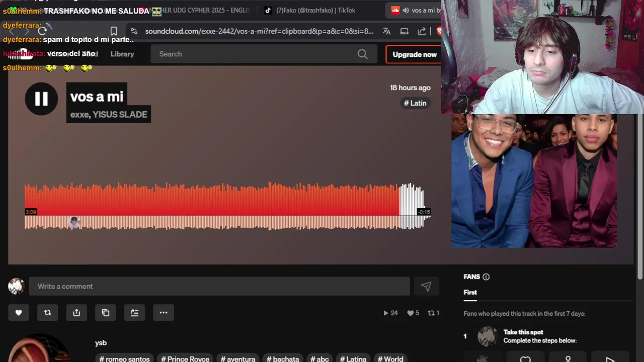Click the SoundCloud search box

coord(264,54)
